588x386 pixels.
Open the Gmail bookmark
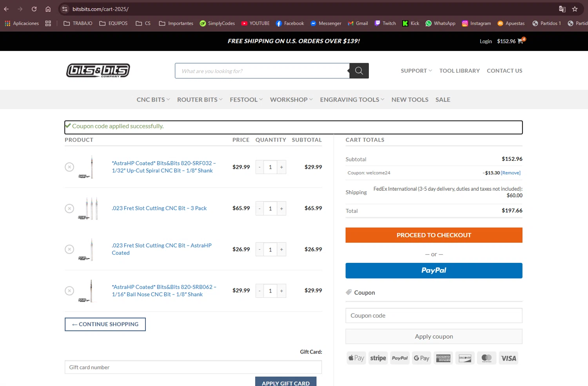click(x=358, y=24)
